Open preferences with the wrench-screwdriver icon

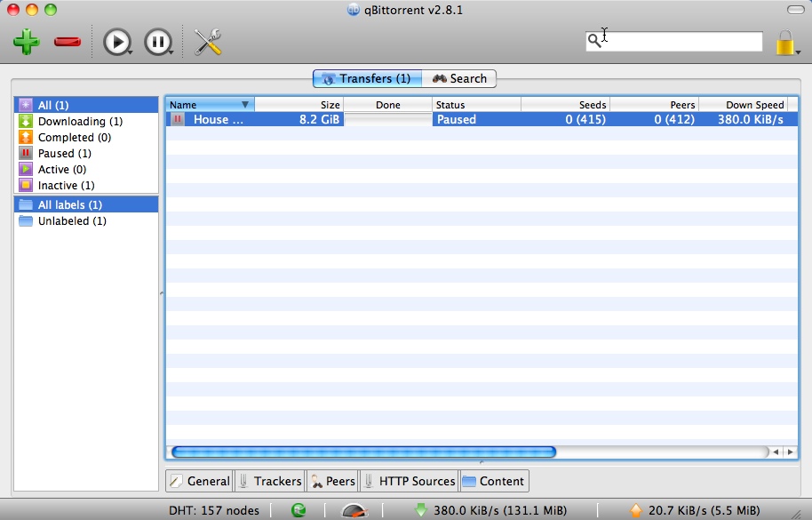click(x=207, y=42)
